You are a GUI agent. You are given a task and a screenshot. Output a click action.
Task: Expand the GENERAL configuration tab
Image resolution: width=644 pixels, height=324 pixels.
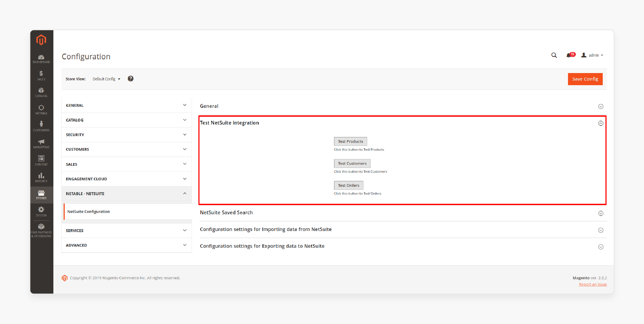[x=126, y=105]
